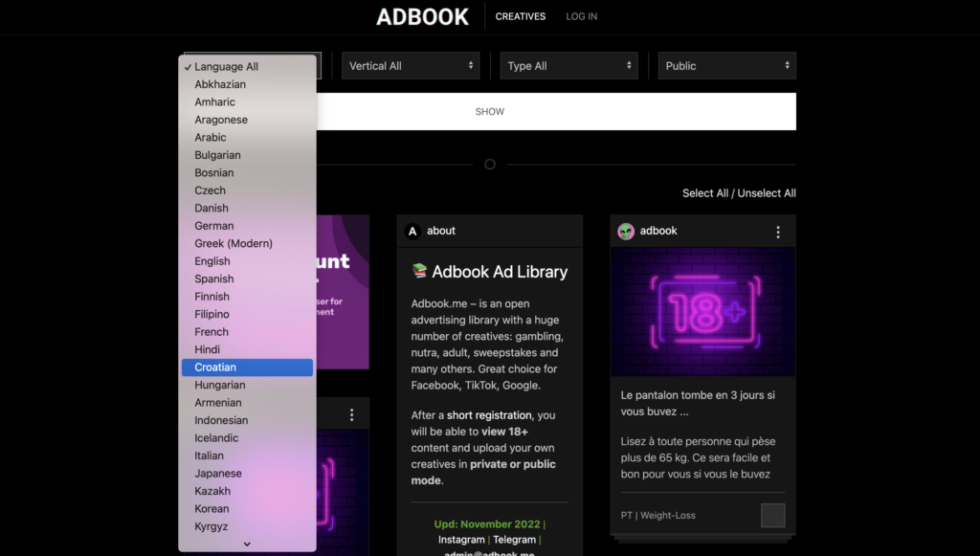This screenshot has width=980, height=556.
Task: Select French in the dropdown
Action: [248, 332]
